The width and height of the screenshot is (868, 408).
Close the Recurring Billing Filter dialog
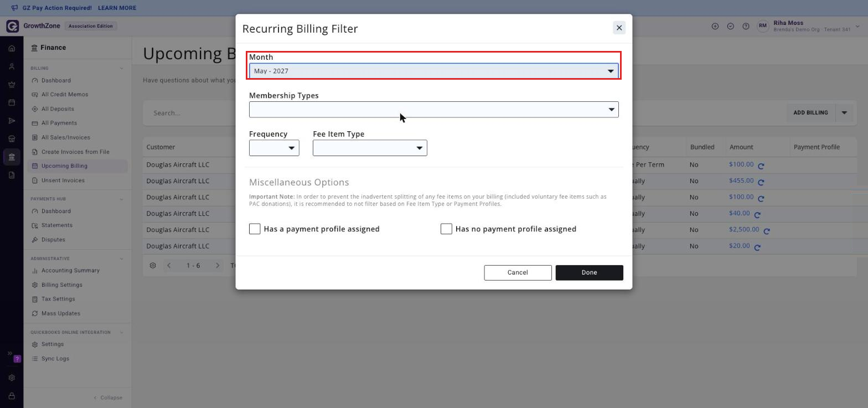619,28
